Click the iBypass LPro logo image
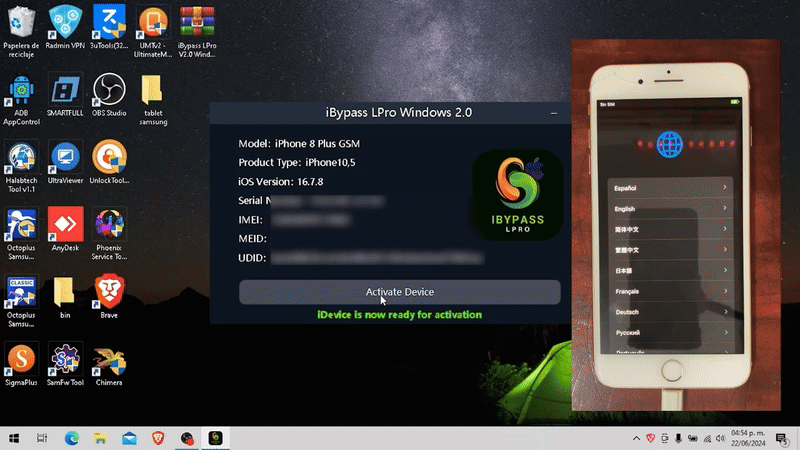 tap(517, 194)
